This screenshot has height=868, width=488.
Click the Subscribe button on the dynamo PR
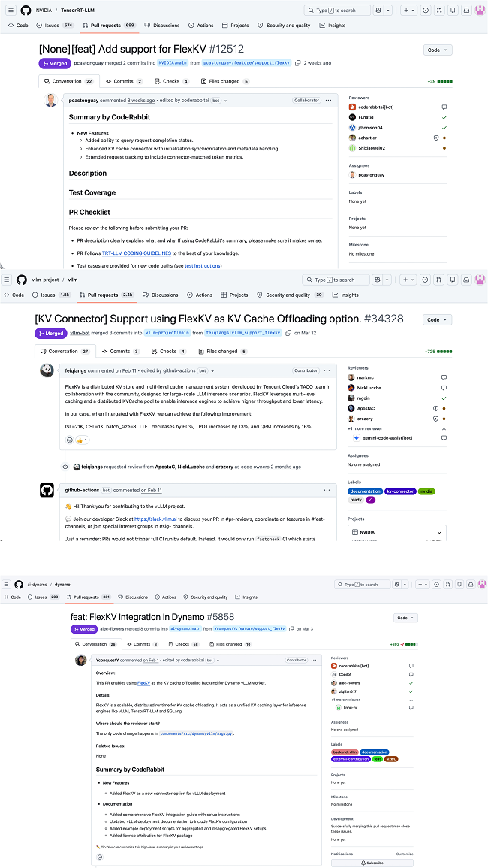click(372, 863)
